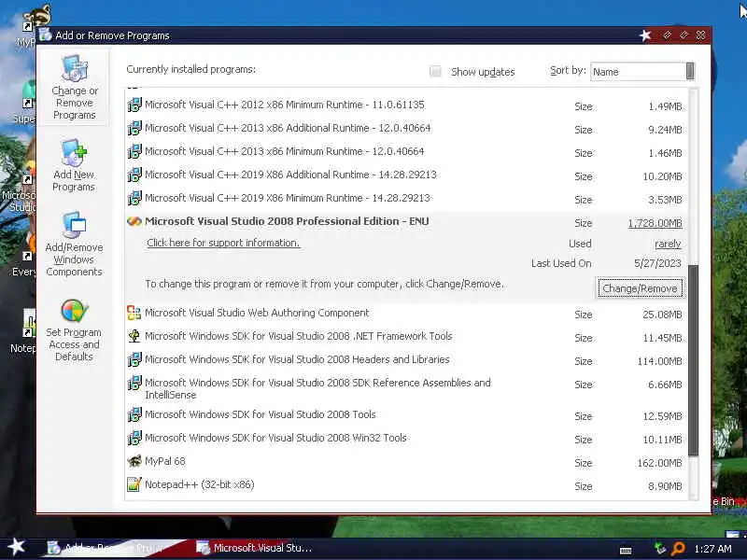This screenshot has width=747, height=560.
Task: Switch to Add or Remove Programs taskbar button
Action: (x=114, y=548)
